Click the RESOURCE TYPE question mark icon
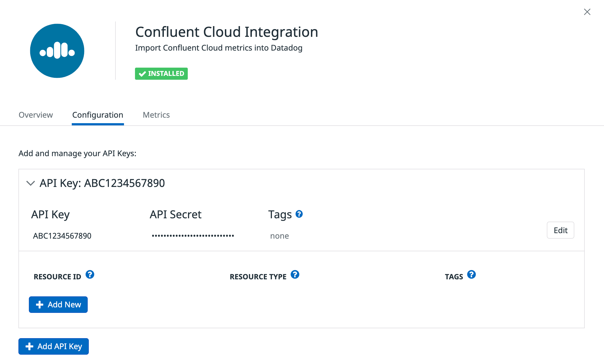This screenshot has width=604, height=364. coord(295,274)
